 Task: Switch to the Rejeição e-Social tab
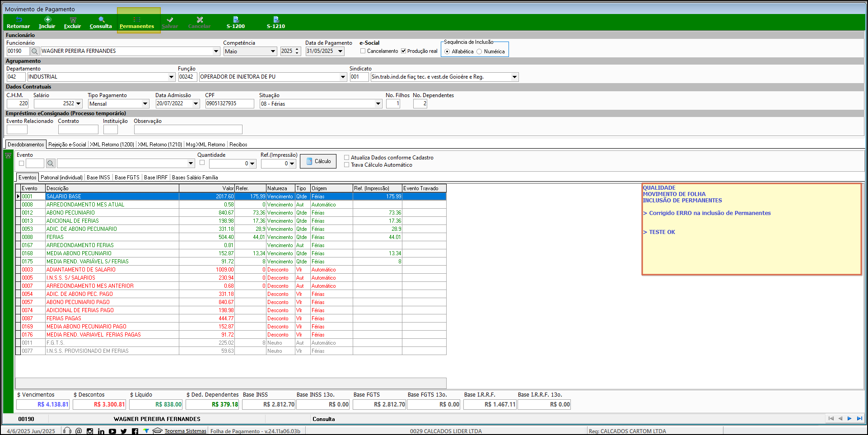67,145
